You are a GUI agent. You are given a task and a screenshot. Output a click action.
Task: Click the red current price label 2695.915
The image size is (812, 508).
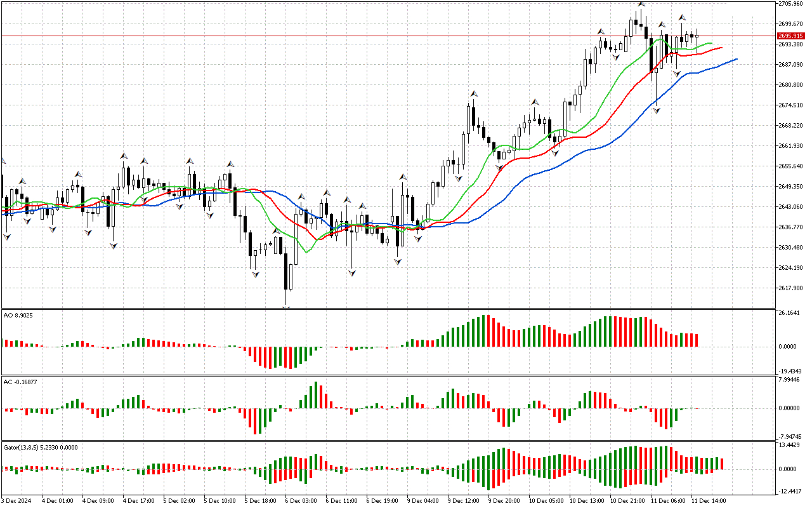pyautogui.click(x=790, y=36)
